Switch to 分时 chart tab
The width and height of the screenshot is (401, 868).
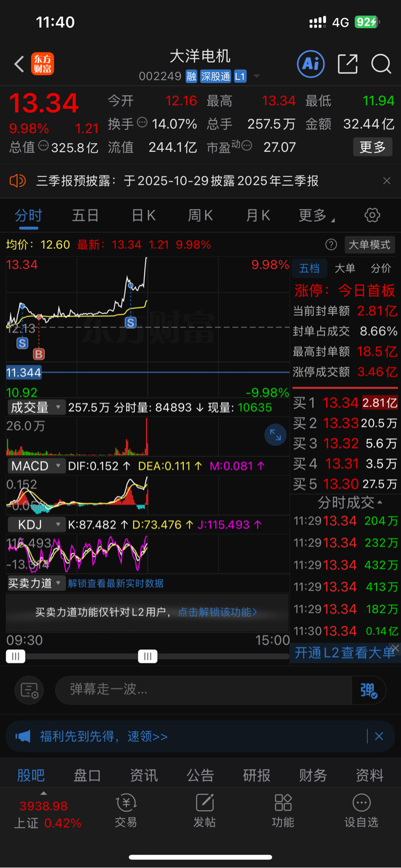point(28,215)
